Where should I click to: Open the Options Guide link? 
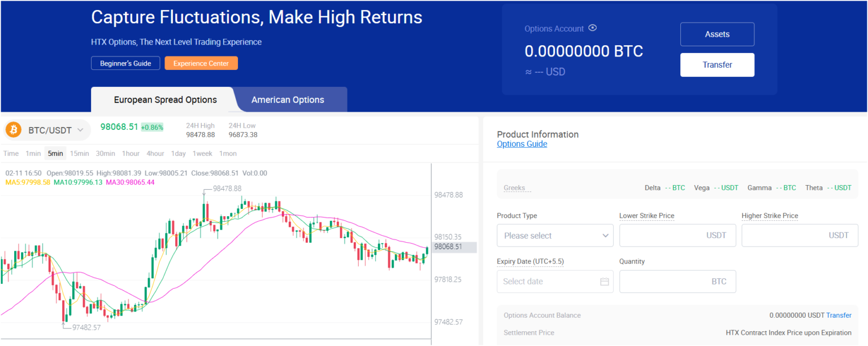point(522,144)
